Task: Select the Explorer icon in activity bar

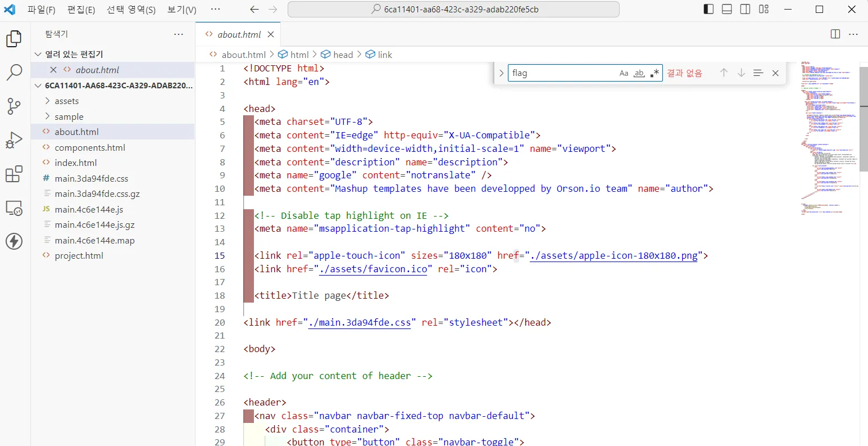Action: pos(14,38)
